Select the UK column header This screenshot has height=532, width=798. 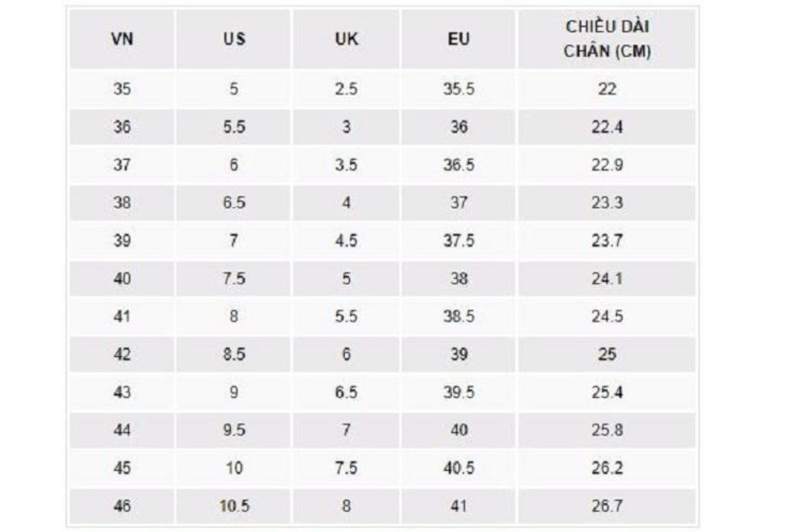[x=346, y=39]
